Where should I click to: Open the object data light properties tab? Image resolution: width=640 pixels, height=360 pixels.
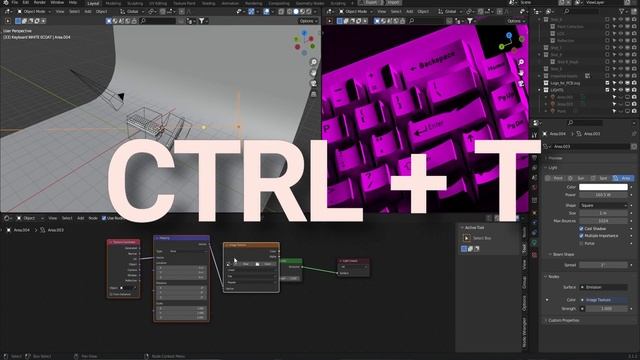[534, 243]
